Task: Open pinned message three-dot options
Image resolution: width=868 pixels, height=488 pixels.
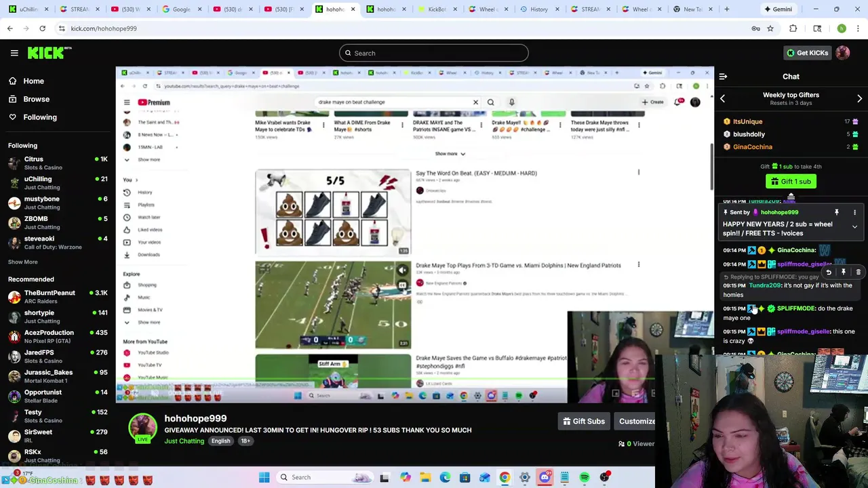Action: pos(854,212)
